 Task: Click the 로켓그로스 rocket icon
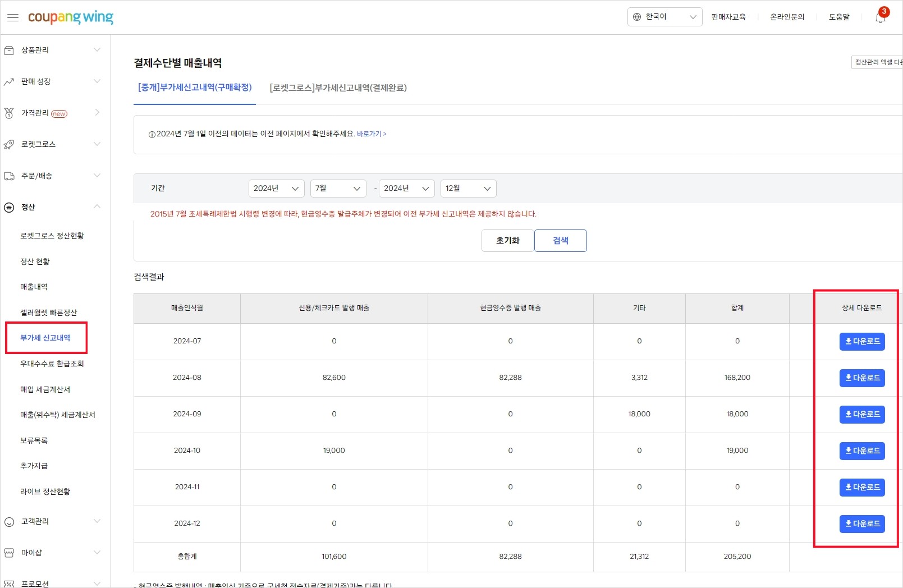(9, 145)
